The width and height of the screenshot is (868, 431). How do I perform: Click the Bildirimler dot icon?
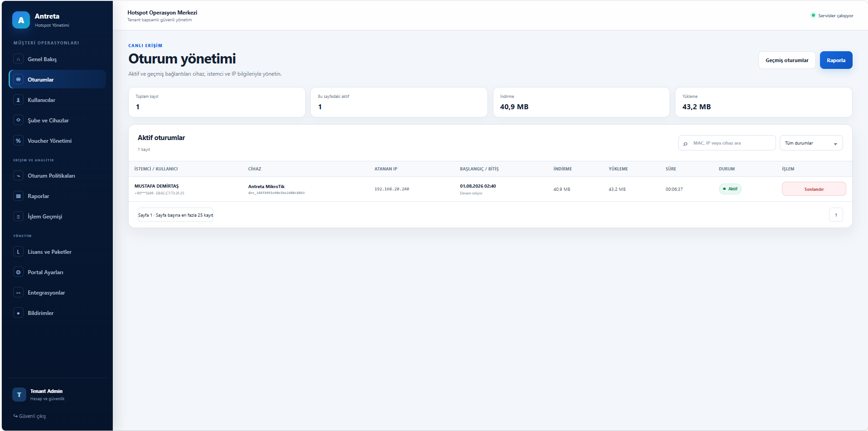click(18, 313)
